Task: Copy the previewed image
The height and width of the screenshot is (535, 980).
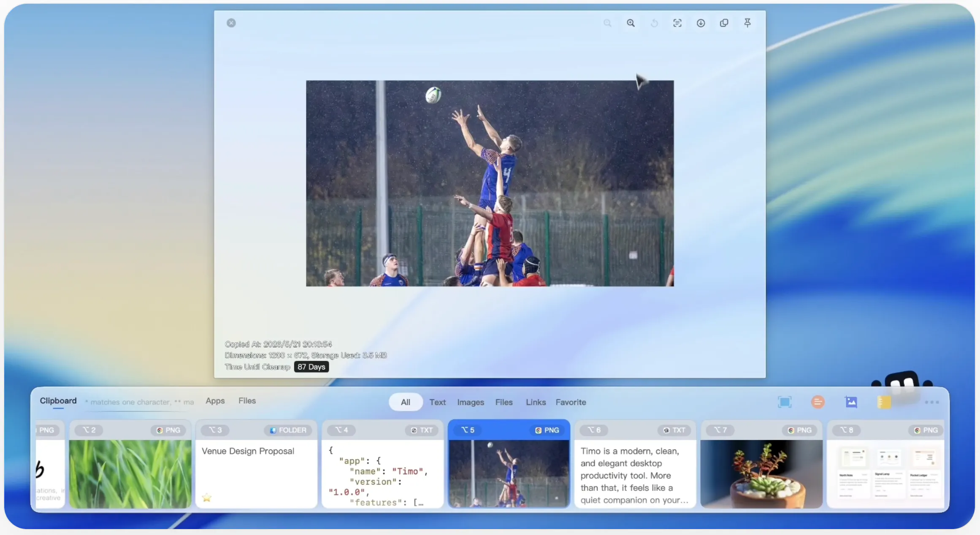Action: click(724, 23)
